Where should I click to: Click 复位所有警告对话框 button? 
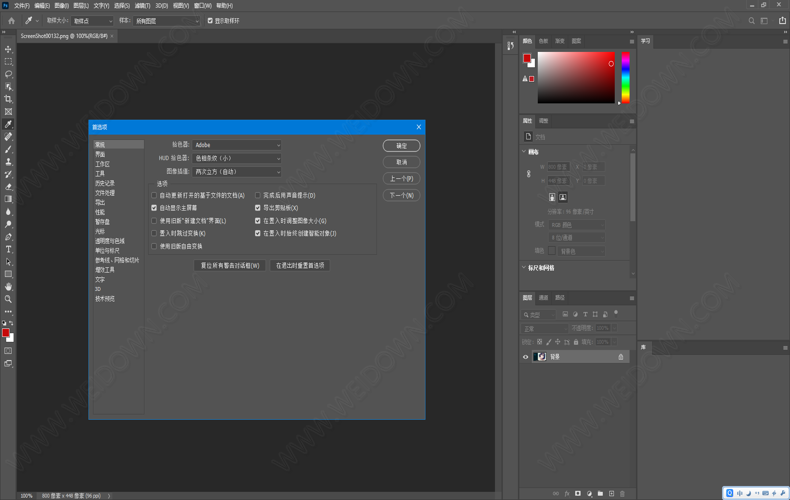click(230, 266)
